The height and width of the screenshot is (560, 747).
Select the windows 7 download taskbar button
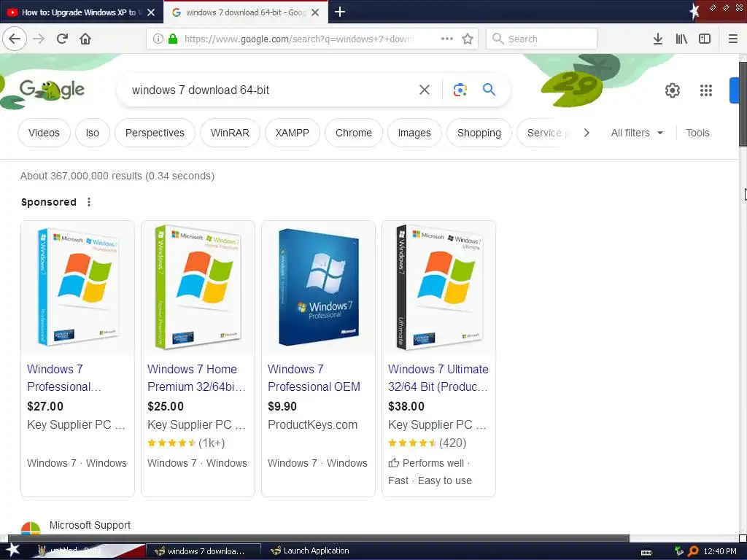click(x=204, y=551)
